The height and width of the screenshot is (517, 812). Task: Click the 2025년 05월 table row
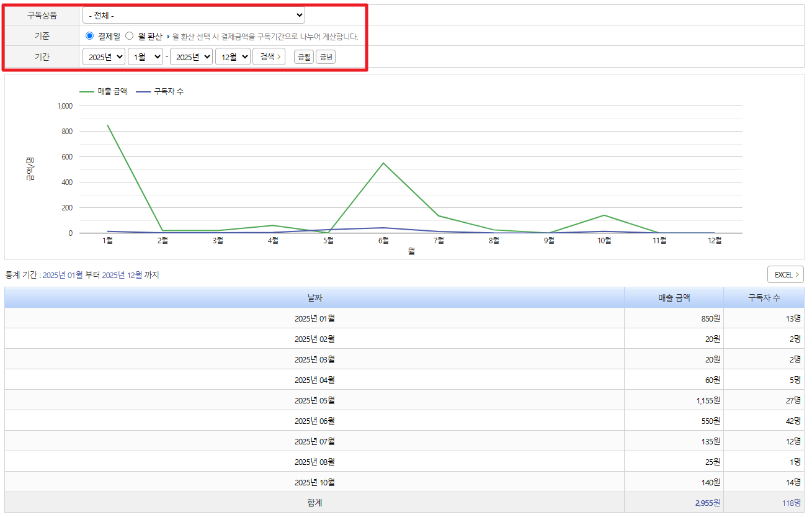click(x=315, y=400)
